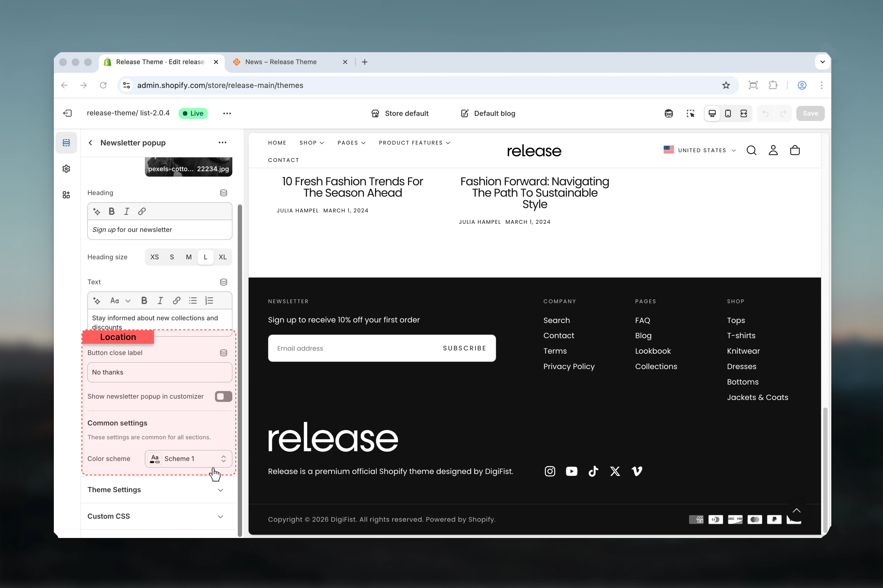Click the exit editor icon
The width and height of the screenshot is (883, 588).
[68, 113]
